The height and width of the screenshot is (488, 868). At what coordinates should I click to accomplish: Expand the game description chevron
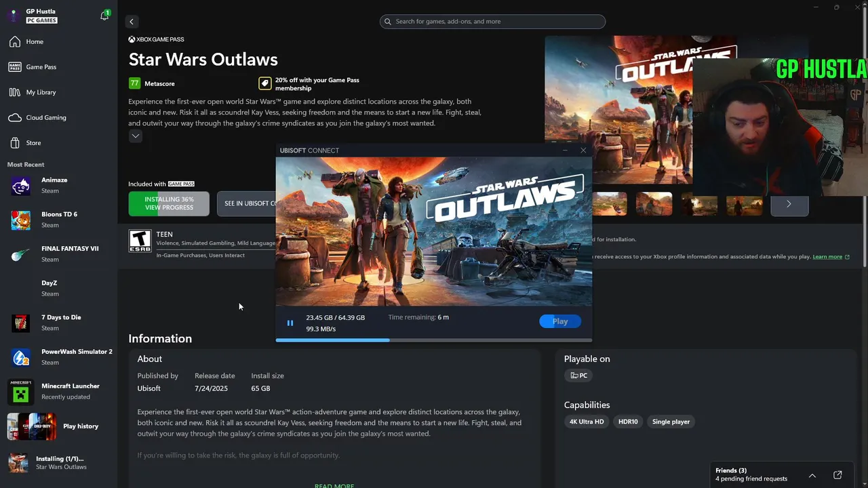(x=136, y=136)
